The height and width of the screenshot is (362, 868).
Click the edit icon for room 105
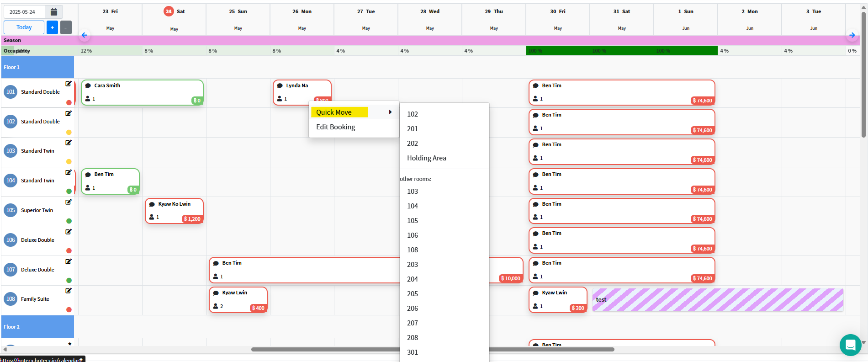pyautogui.click(x=69, y=202)
